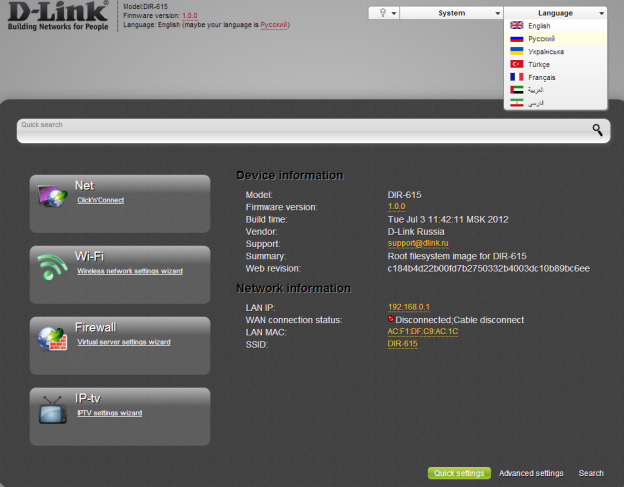This screenshot has height=487, width=624.
Task: Click the LAN MAC address link
Action: pos(423,331)
